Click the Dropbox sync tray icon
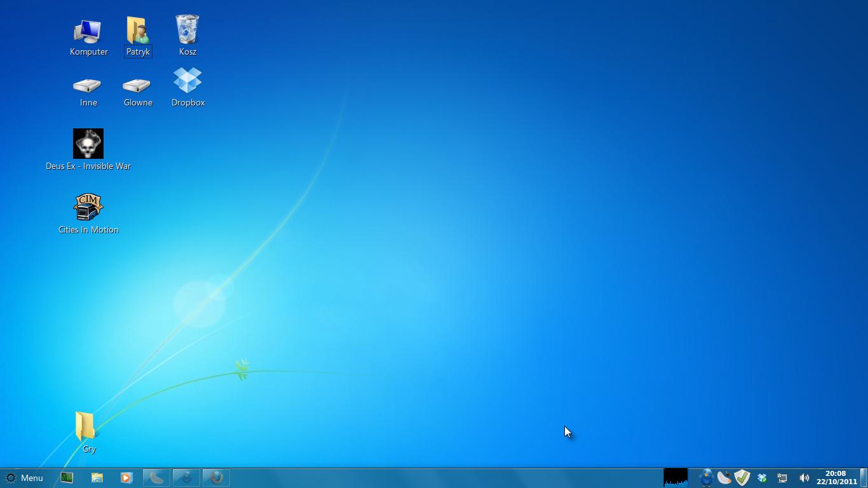Image resolution: width=868 pixels, height=488 pixels. (762, 478)
